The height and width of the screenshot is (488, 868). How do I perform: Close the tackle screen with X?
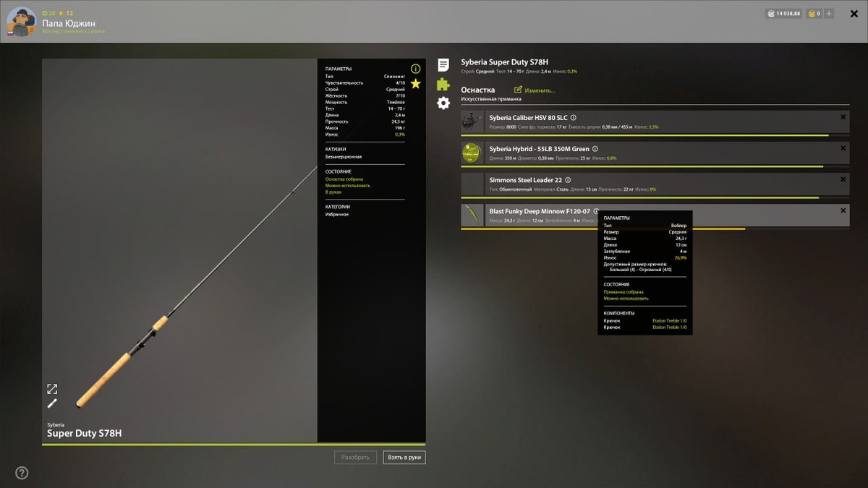tap(854, 13)
